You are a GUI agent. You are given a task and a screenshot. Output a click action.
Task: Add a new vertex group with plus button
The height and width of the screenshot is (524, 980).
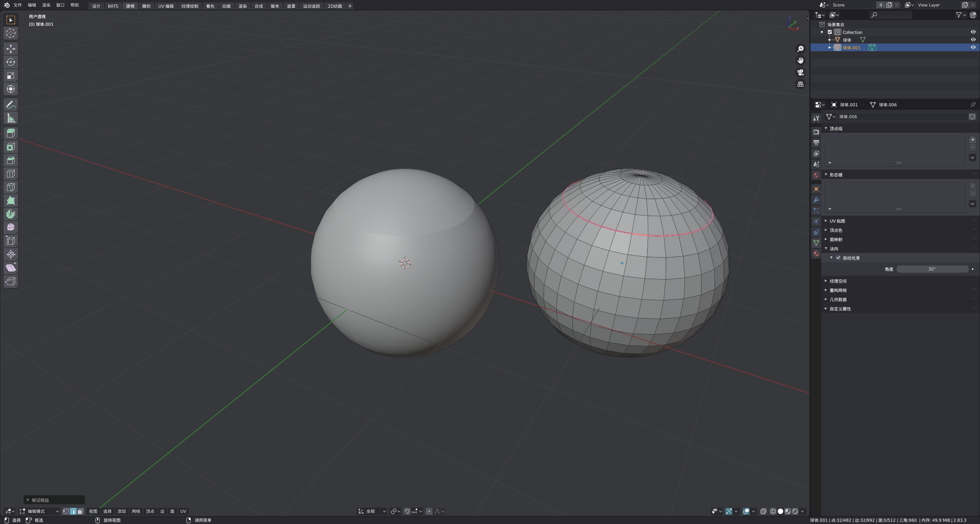pyautogui.click(x=973, y=140)
